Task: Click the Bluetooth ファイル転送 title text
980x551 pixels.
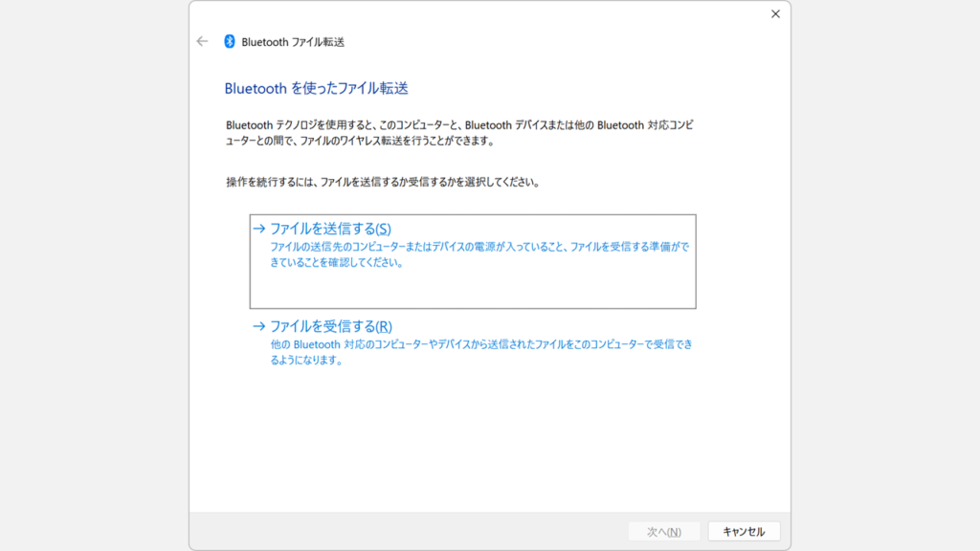Action: [x=288, y=41]
